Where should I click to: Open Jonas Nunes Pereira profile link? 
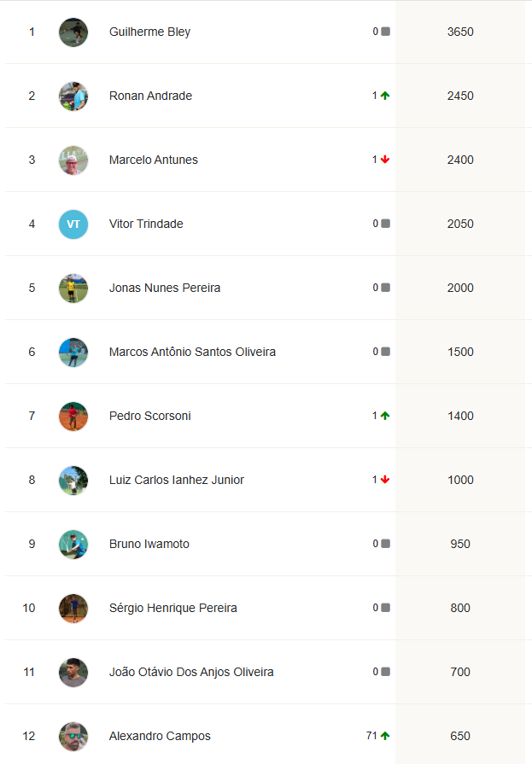pyautogui.click(x=165, y=289)
